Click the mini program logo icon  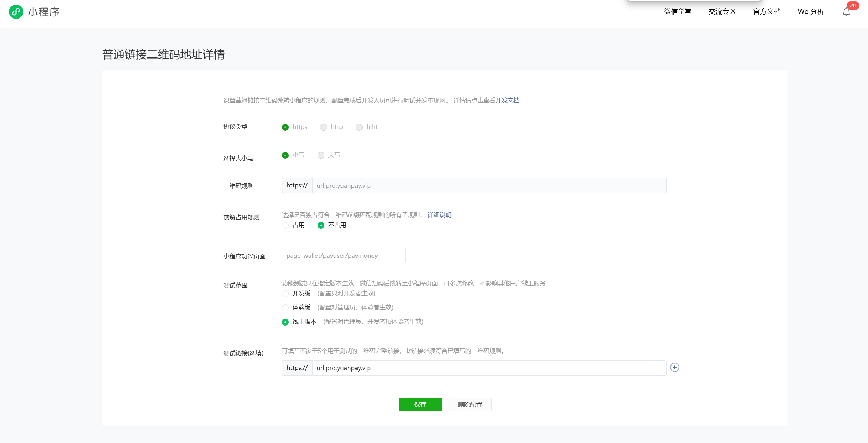(16, 12)
